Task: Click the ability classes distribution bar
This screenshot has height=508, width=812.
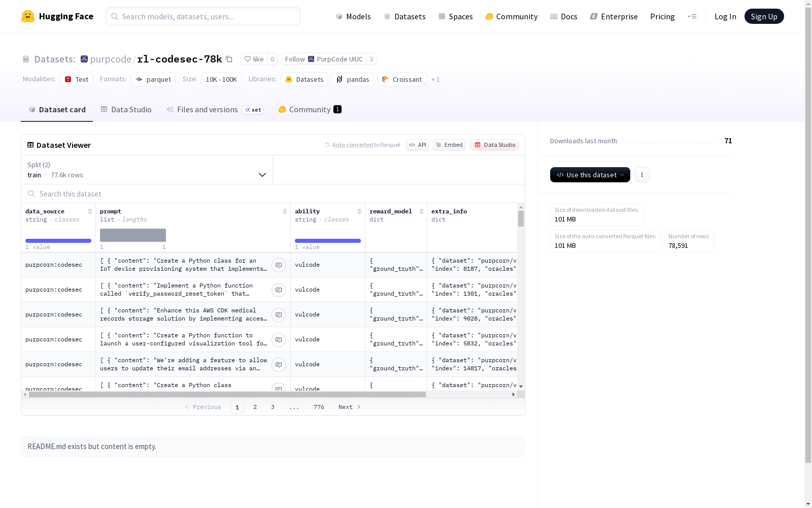Action: pyautogui.click(x=328, y=241)
